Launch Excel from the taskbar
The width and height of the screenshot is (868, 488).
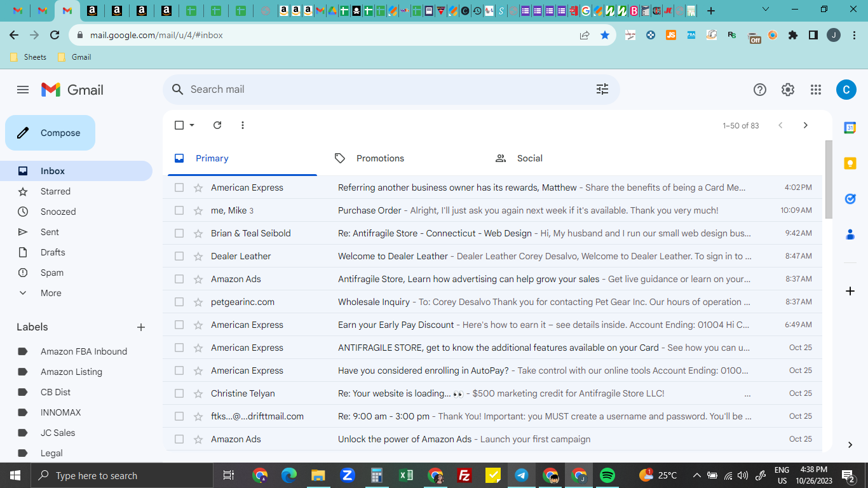[406, 475]
